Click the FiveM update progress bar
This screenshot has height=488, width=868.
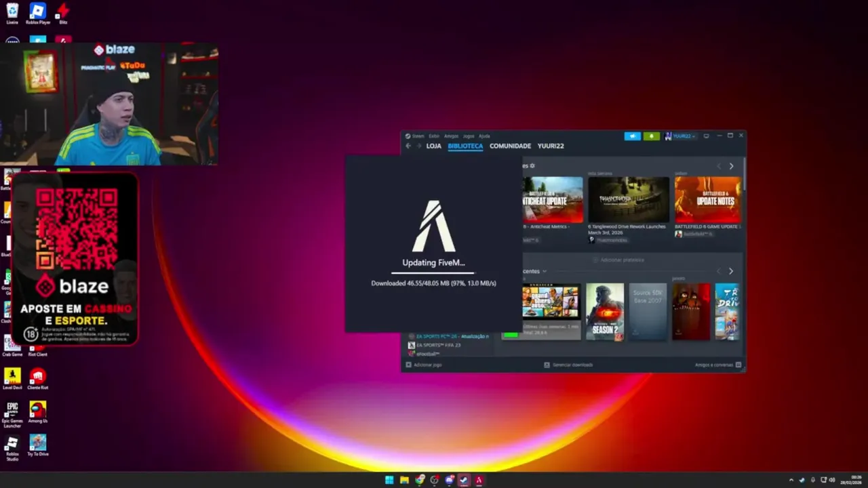pos(433,273)
